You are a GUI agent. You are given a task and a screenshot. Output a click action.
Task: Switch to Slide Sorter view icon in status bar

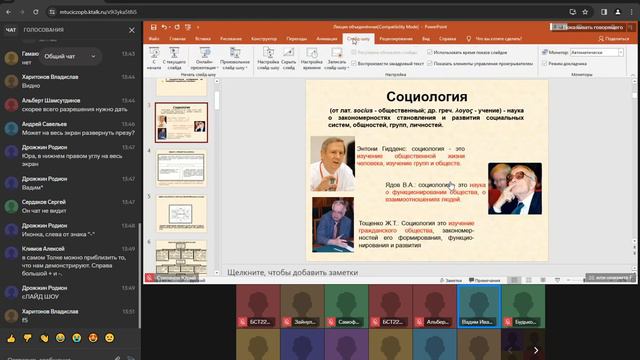coord(529,280)
